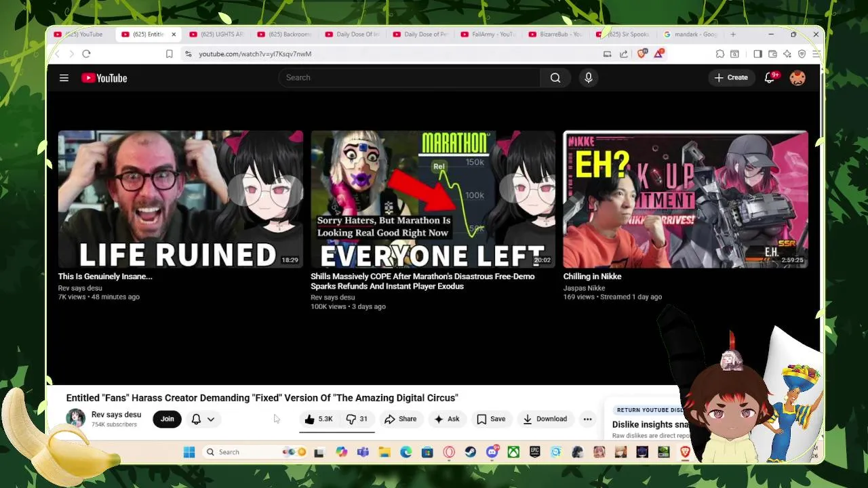868x488 pixels.
Task: Reload the page in the browser
Action: point(86,54)
